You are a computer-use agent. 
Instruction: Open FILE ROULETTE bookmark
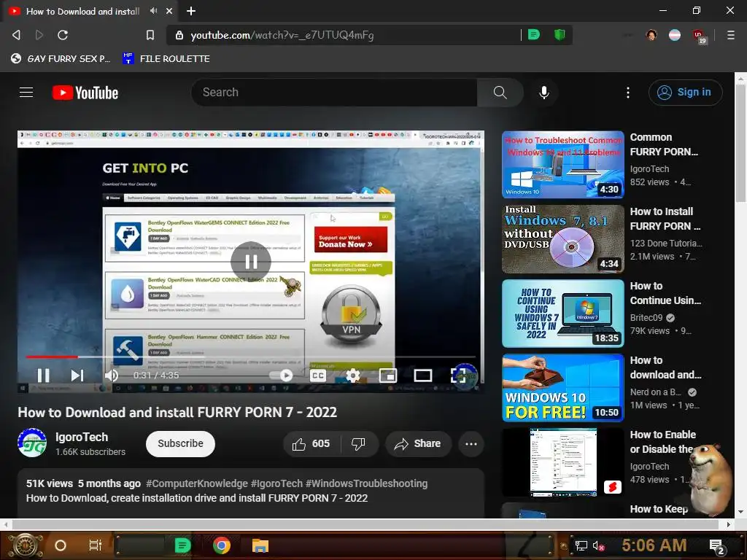[166, 58]
